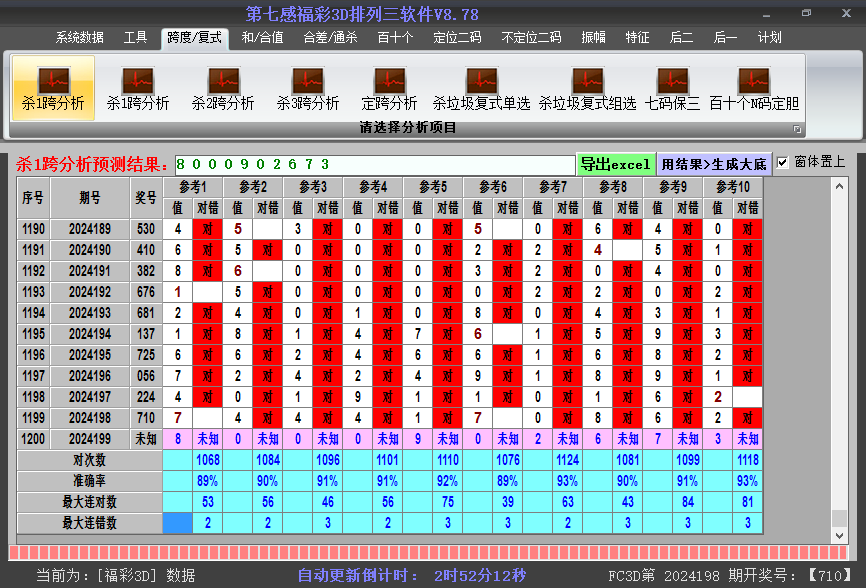Screen dimensions: 866x588
Task: Click the vertical scrollbar thumb
Action: click(x=839, y=518)
